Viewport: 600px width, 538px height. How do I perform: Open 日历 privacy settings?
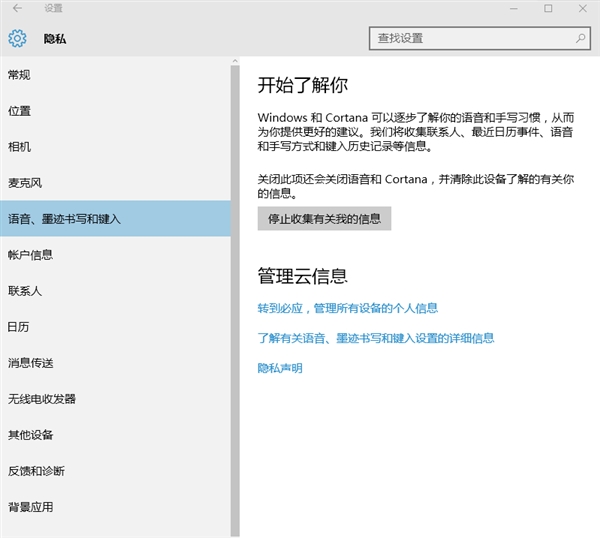click(x=20, y=327)
